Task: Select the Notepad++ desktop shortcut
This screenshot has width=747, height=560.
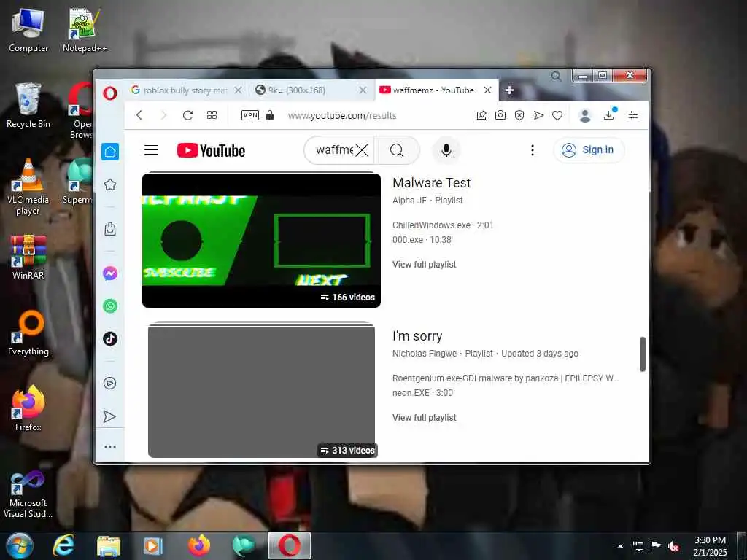Action: coord(85,31)
